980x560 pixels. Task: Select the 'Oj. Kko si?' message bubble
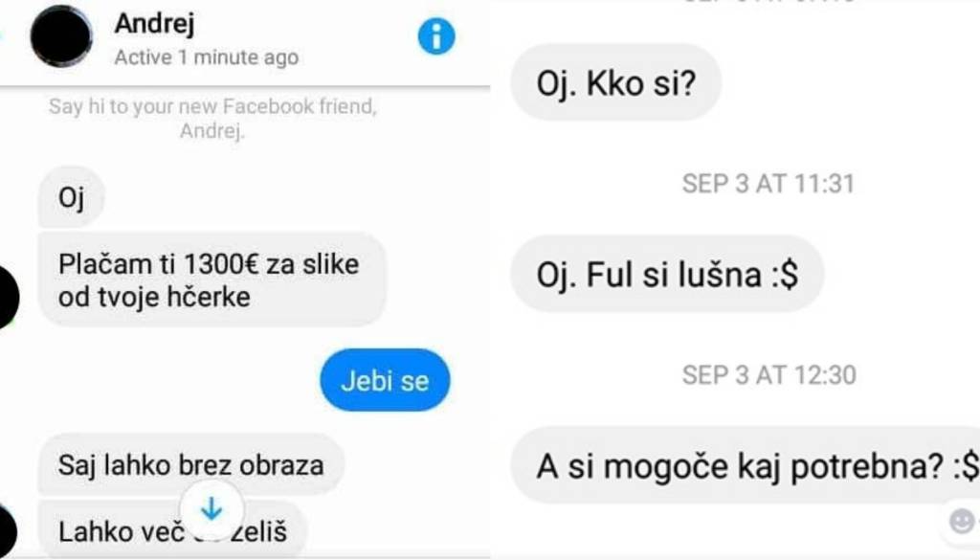click(x=616, y=82)
